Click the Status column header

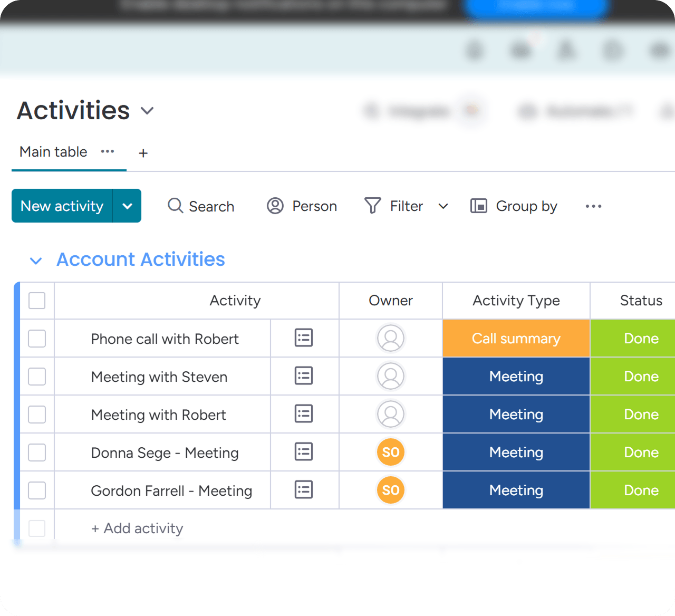tap(641, 301)
